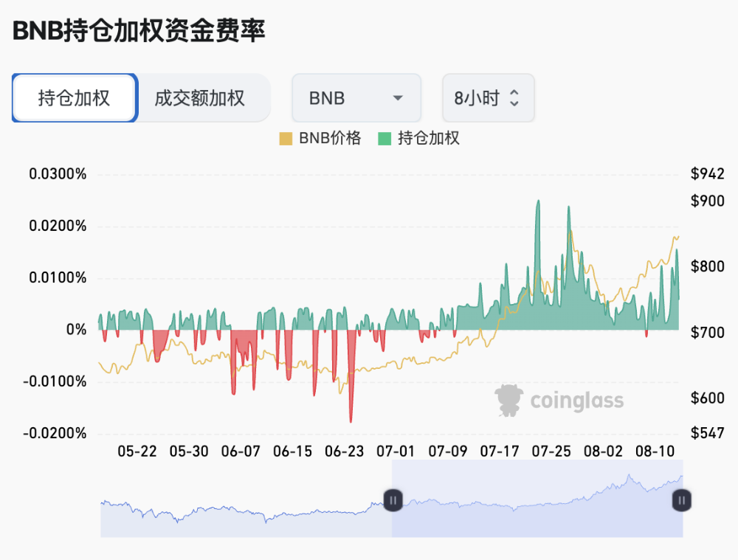Click the coinglass mascot logo icon
738x560 pixels.
coord(508,401)
